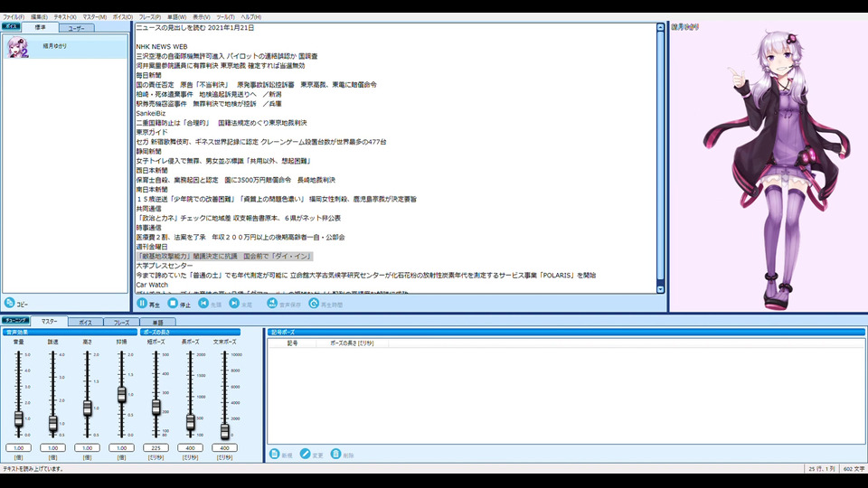
Task: Jump to end with the 末尾 icon
Action: [x=234, y=304]
